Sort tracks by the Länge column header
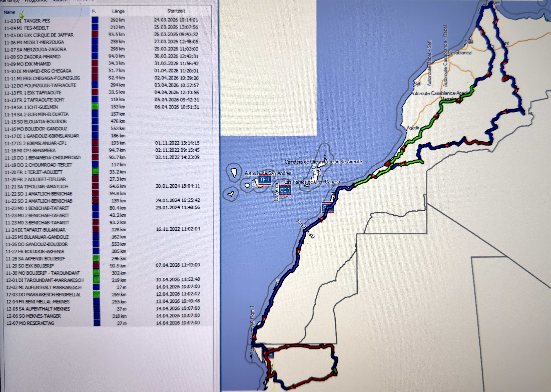551x392 pixels. tap(118, 11)
